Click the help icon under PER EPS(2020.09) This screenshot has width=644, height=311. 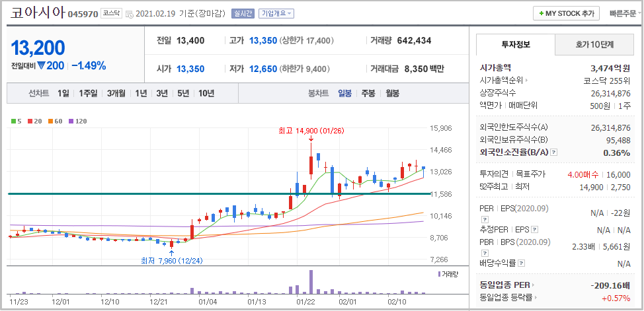pos(484,219)
